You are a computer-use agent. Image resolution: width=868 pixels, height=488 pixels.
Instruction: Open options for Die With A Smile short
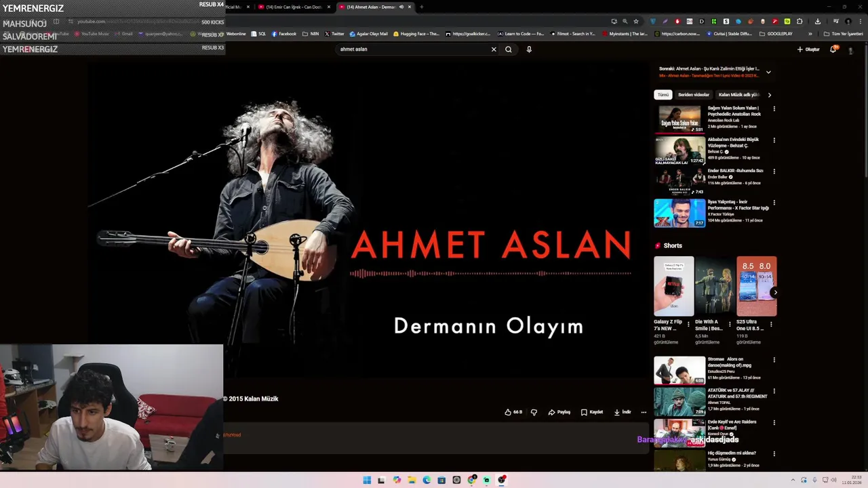click(730, 324)
